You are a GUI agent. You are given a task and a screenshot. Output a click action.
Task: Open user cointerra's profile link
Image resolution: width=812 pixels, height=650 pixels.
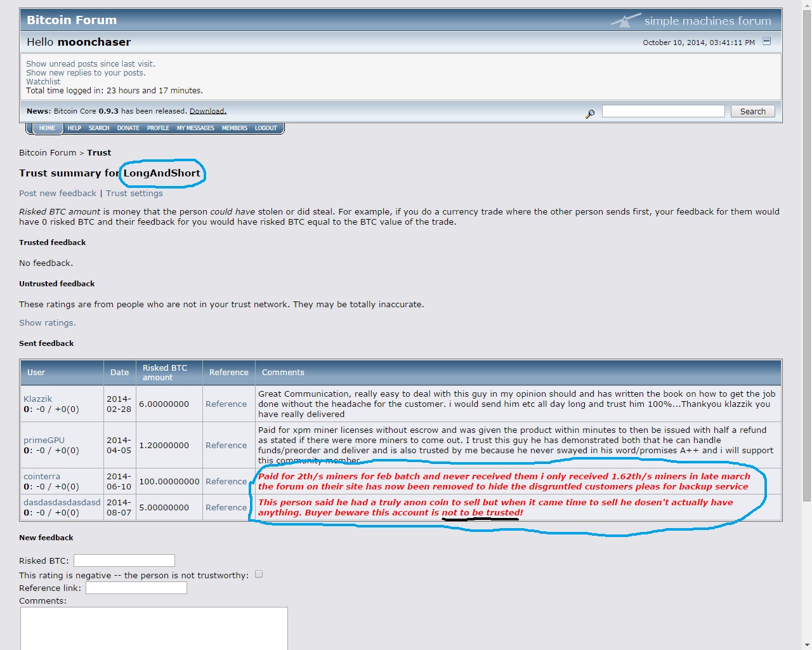click(42, 476)
